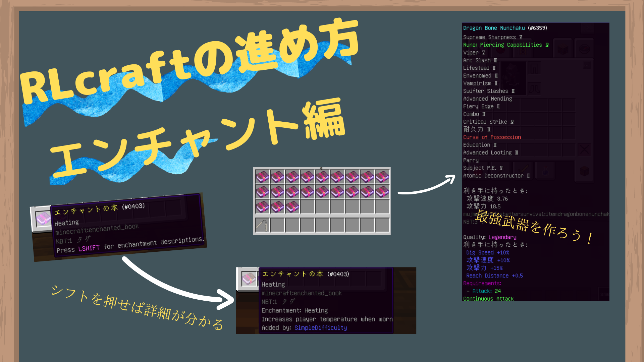Click the Curse of Possession red enchantment line
The height and width of the screenshot is (362, 644).
click(492, 137)
